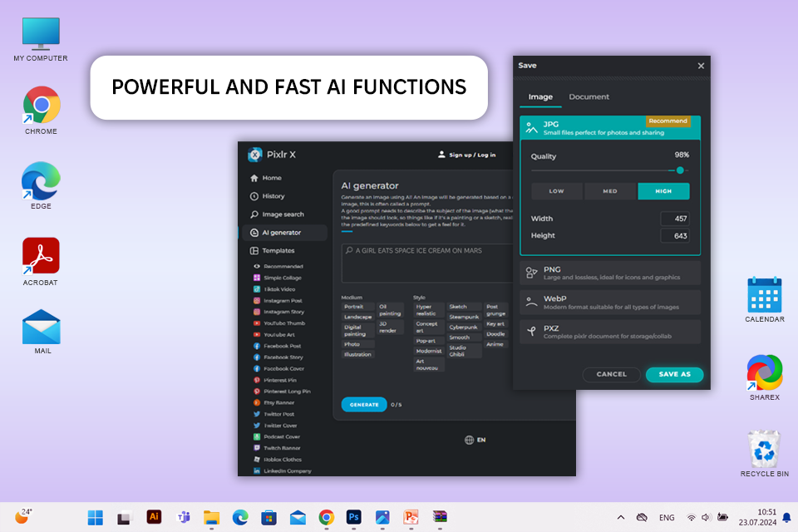Set quality preset to Med
The height and width of the screenshot is (532, 798).
click(x=609, y=191)
